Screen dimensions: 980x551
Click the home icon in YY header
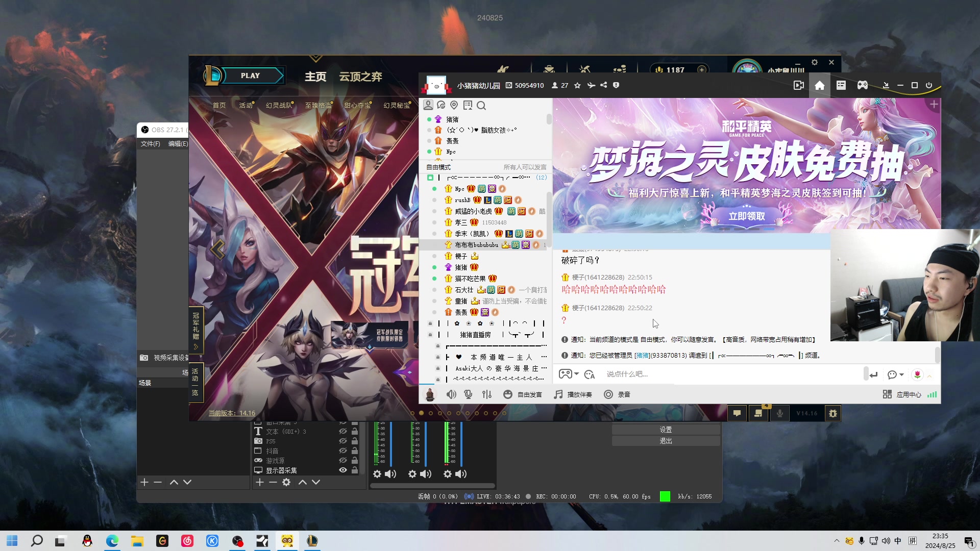(820, 85)
